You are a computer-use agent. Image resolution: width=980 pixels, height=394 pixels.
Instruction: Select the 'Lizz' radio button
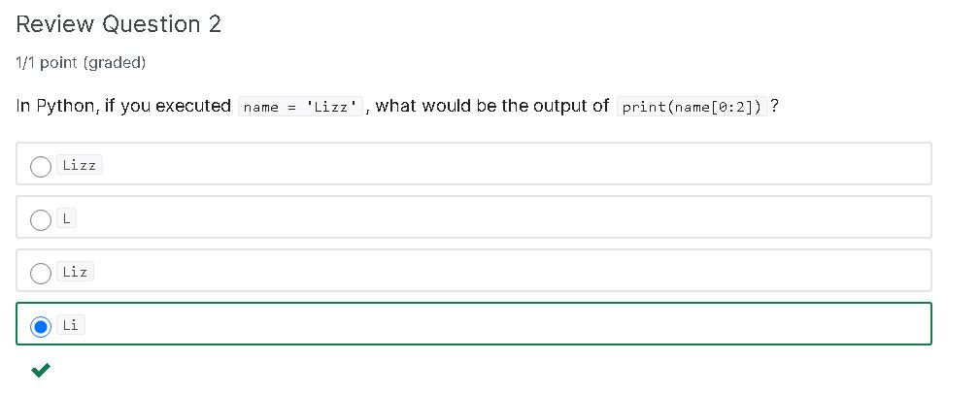coord(41,166)
